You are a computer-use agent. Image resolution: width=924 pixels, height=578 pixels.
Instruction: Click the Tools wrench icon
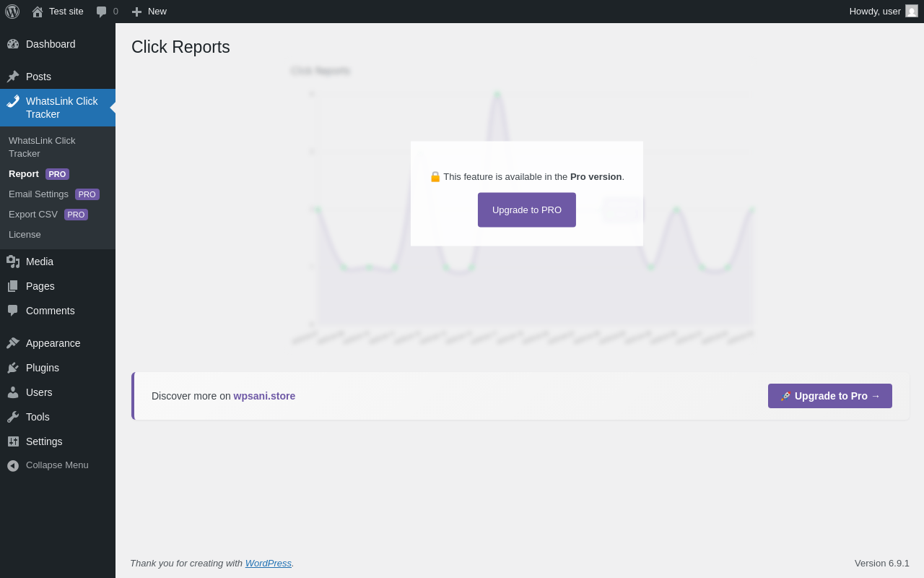pos(13,417)
